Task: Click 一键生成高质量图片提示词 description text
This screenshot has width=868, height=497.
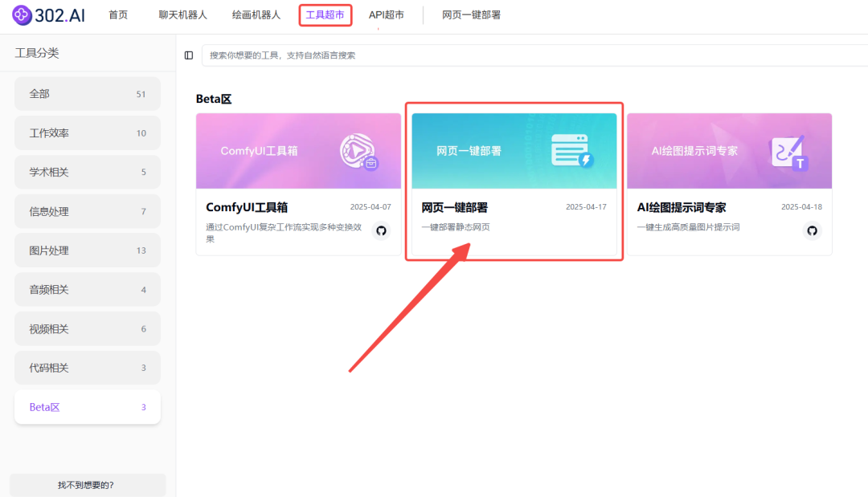Action: tap(688, 227)
